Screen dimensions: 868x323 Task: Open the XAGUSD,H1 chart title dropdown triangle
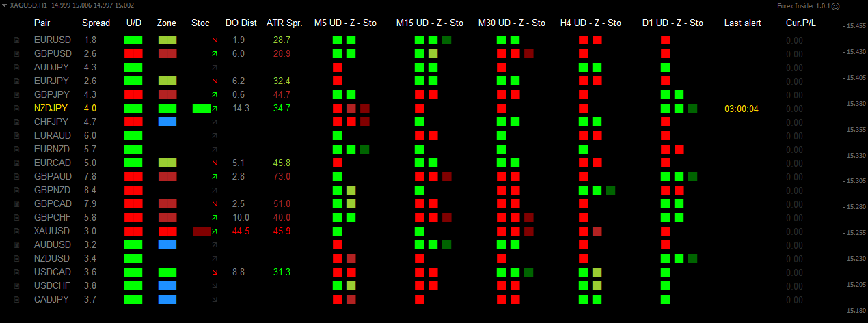(x=4, y=5)
